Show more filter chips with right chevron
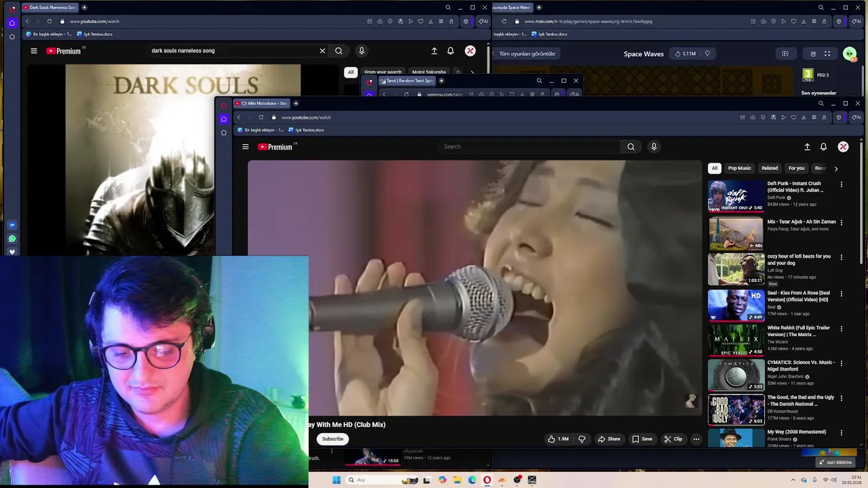The width and height of the screenshot is (868, 488). pyautogui.click(x=835, y=168)
